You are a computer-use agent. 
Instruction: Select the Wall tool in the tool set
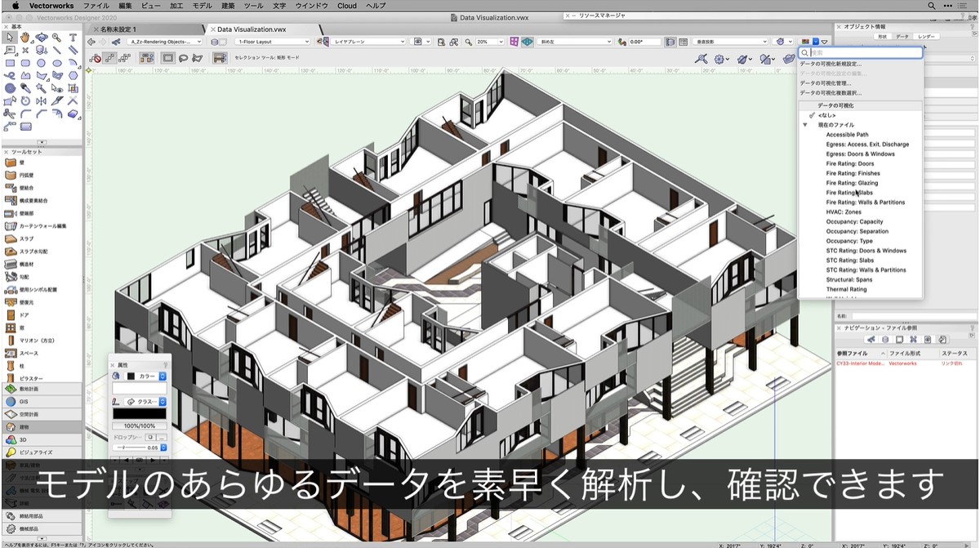point(41,163)
